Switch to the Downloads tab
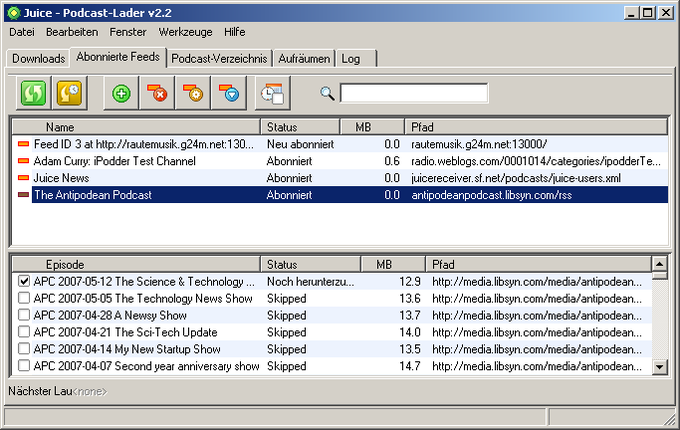This screenshot has width=680, height=430. click(38, 59)
